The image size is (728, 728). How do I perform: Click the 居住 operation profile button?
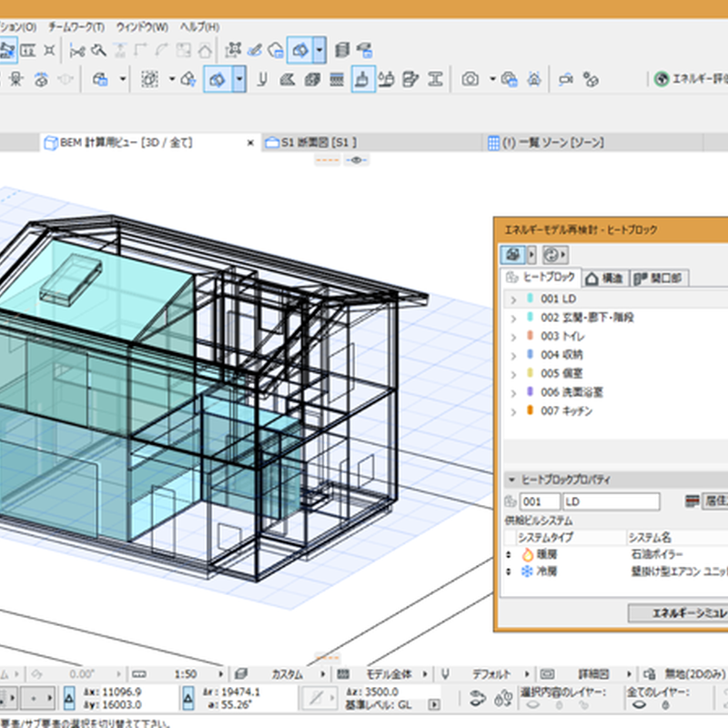tap(715, 501)
